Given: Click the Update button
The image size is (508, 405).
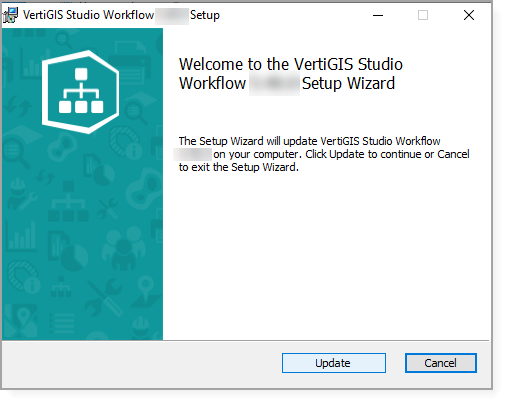Looking at the screenshot, I should [x=334, y=363].
